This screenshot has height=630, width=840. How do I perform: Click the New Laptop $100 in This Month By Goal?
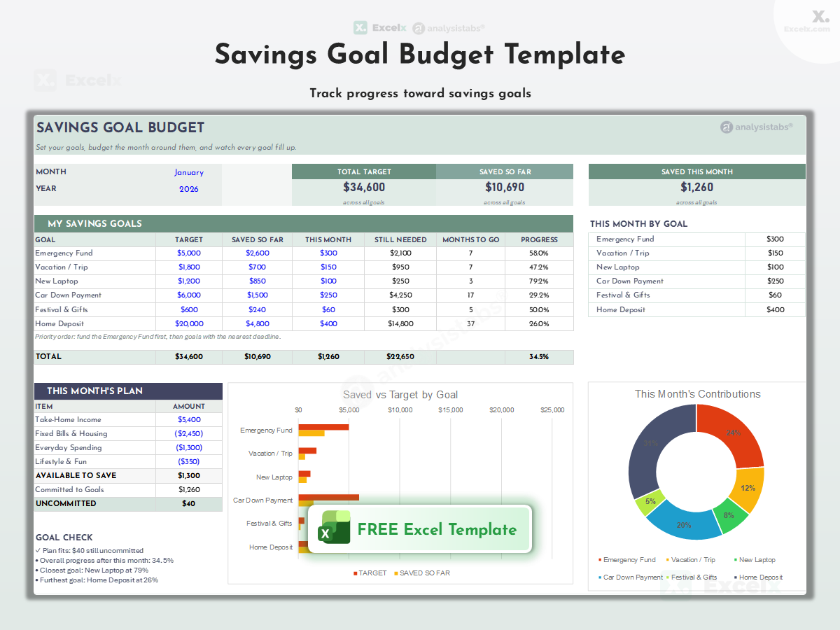tap(776, 267)
